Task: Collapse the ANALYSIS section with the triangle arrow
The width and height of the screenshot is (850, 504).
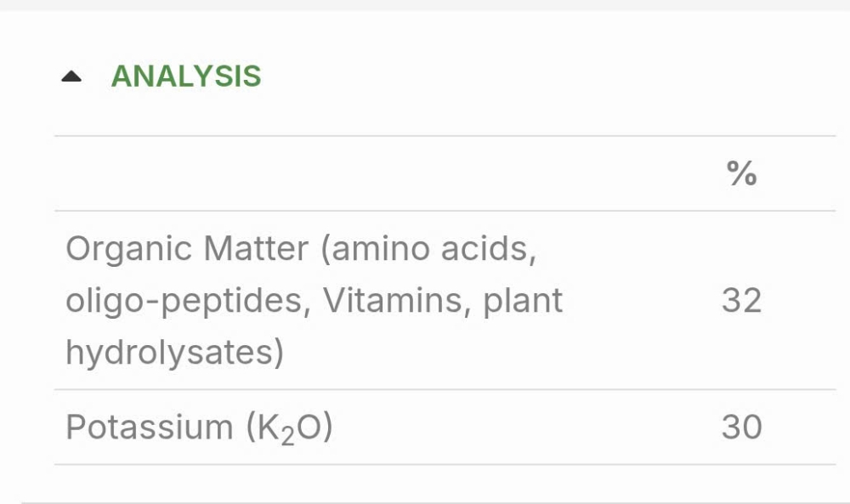Action: point(71,76)
